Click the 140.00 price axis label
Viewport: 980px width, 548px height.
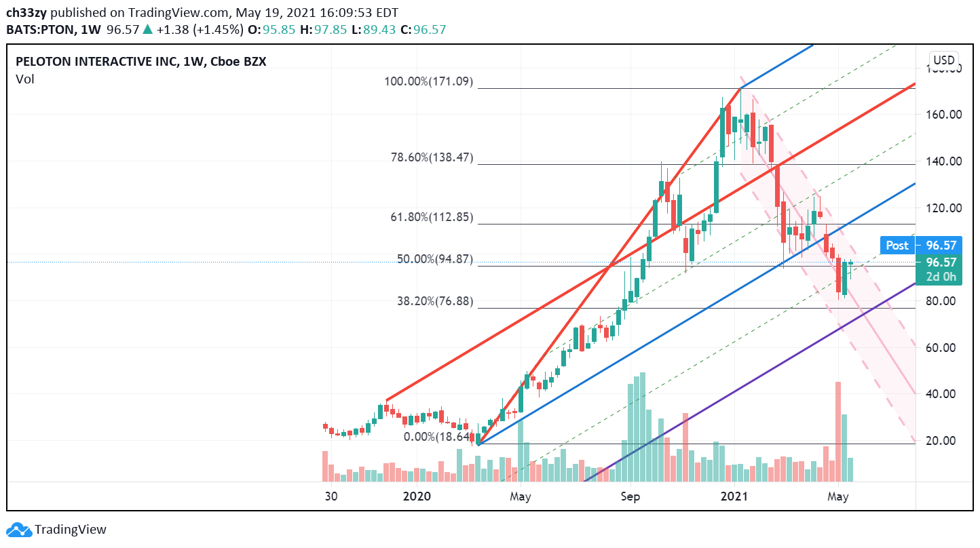pos(945,161)
